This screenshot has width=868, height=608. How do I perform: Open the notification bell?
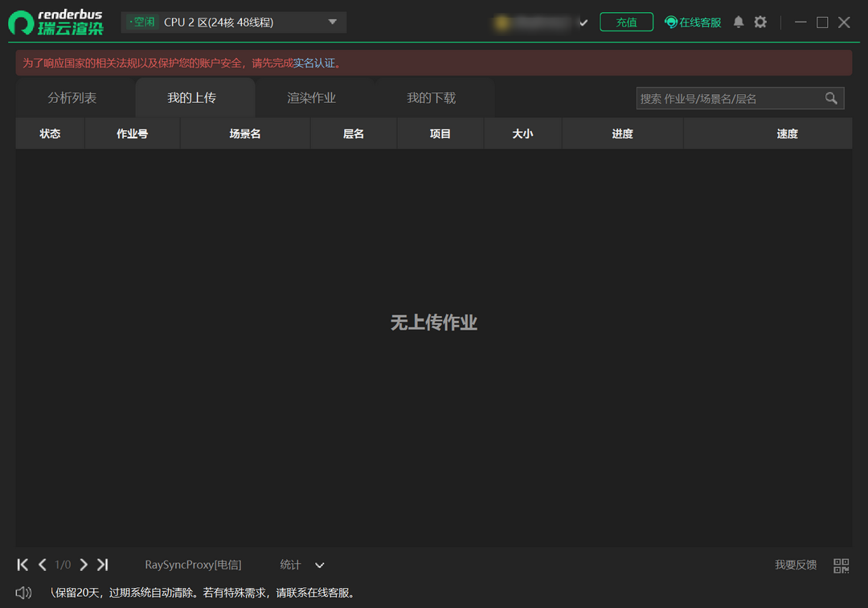pos(738,22)
